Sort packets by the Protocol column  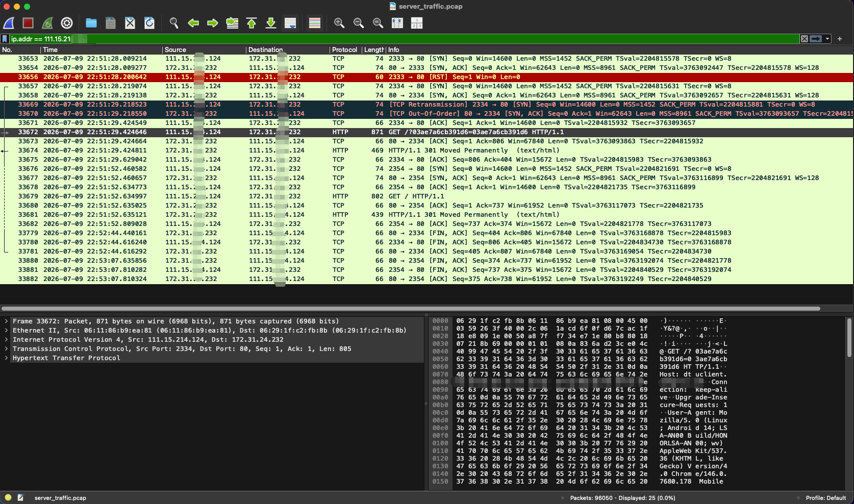coord(345,49)
